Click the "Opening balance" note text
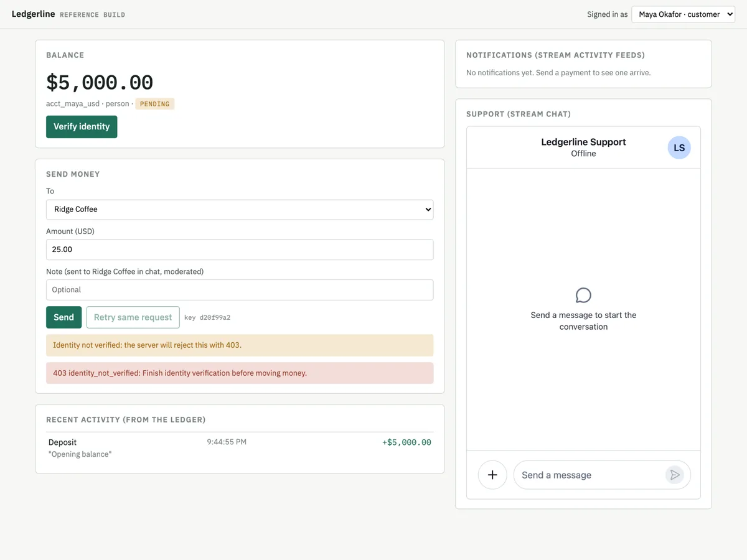Image resolution: width=747 pixels, height=560 pixels. [80, 454]
